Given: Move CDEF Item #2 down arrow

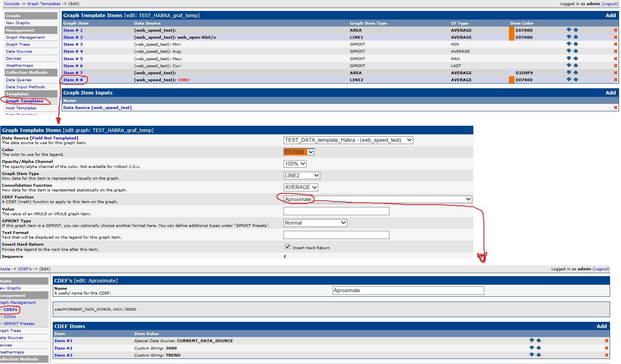Looking at the screenshot, I should pyautogui.click(x=532, y=348).
